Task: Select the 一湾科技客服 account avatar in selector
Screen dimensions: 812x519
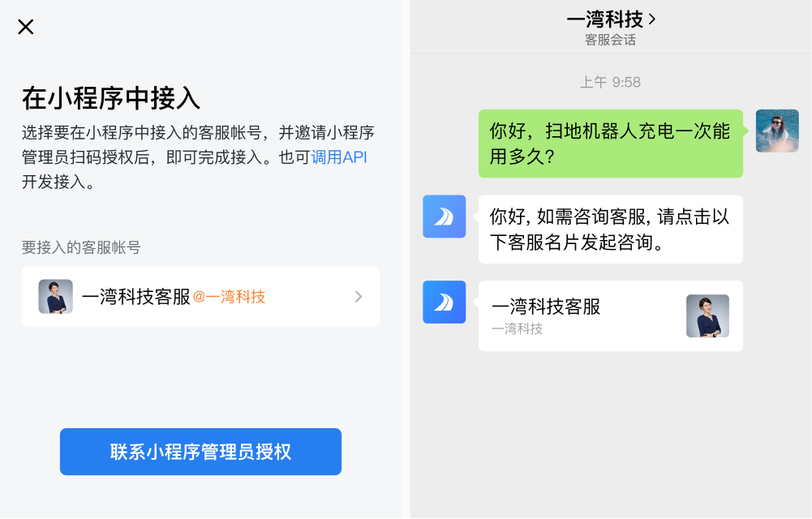Action: pos(56,297)
